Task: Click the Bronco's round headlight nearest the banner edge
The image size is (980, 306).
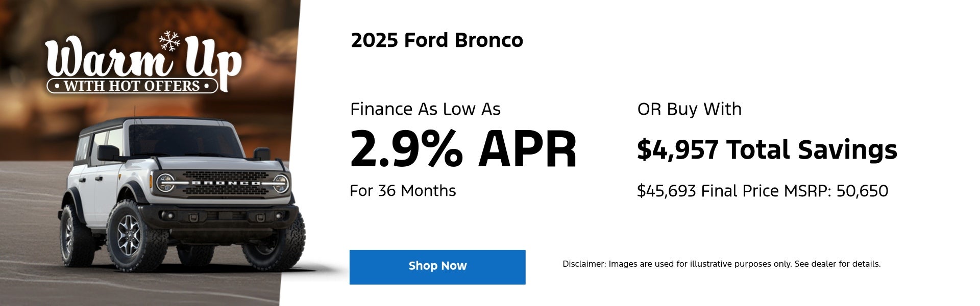Action: 281,183
